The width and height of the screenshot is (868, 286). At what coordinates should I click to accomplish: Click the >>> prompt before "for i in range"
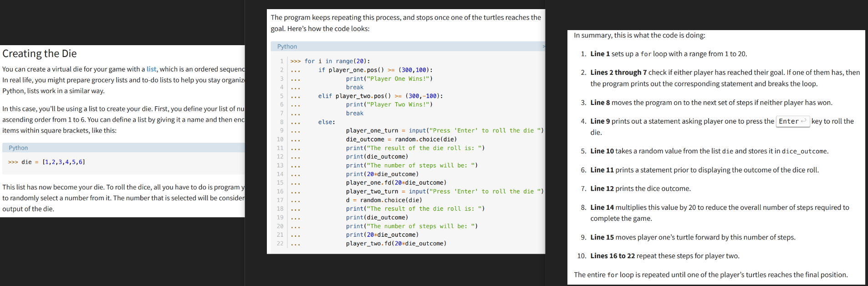(x=296, y=61)
